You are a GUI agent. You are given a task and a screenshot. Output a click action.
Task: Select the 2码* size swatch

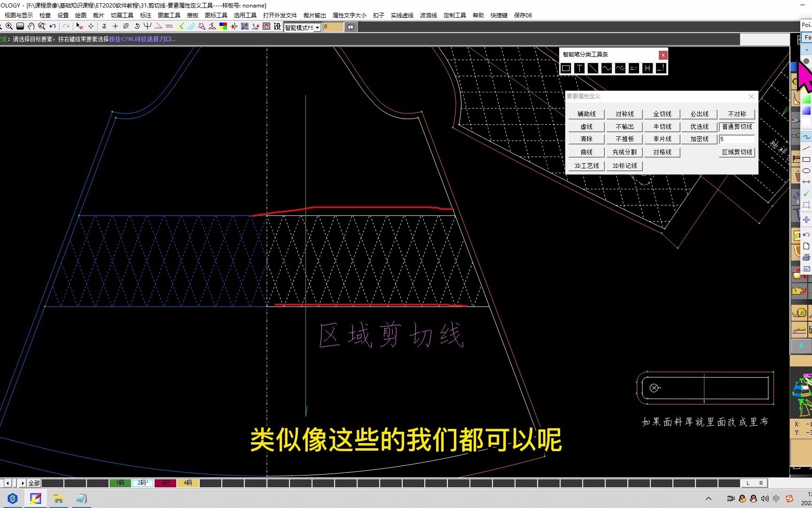coord(142,483)
